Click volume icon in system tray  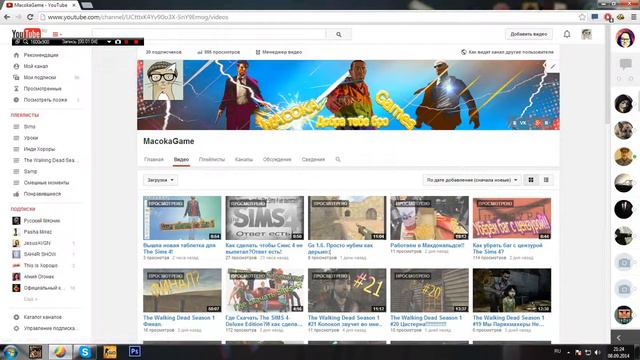[x=598, y=352]
